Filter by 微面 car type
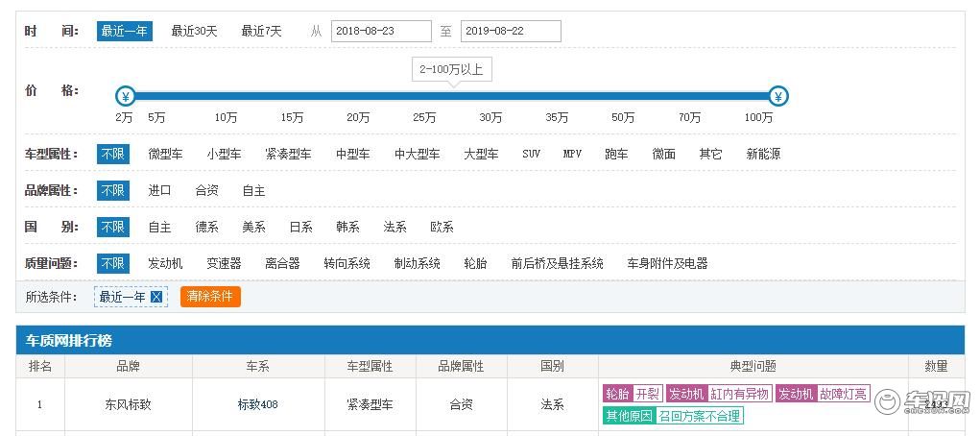 click(664, 154)
